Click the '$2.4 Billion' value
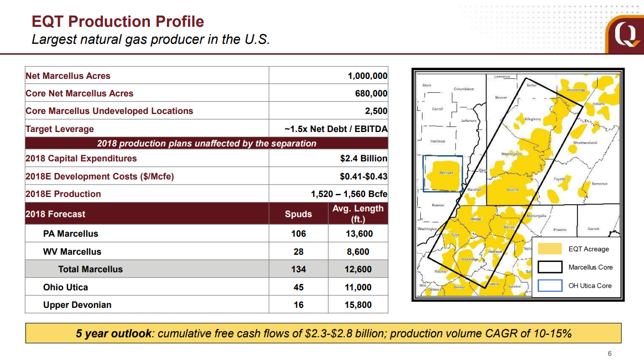 (x=364, y=158)
